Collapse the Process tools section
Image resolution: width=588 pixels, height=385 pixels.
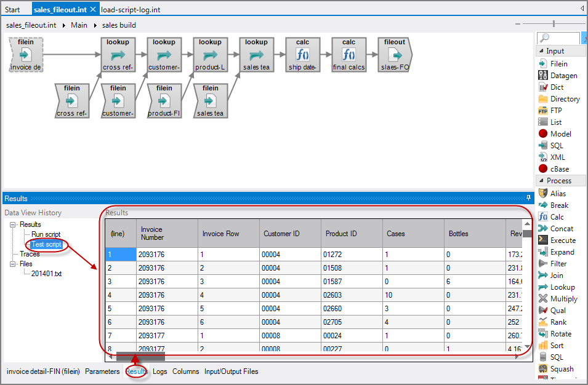(542, 180)
